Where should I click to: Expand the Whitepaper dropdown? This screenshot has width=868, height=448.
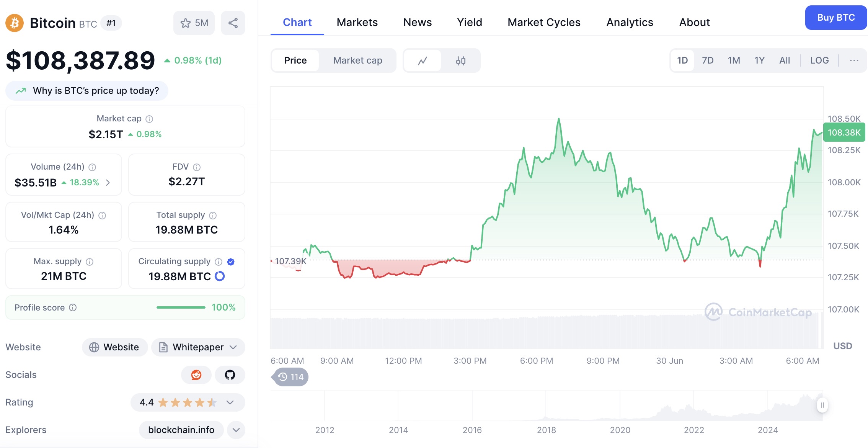[198, 347]
